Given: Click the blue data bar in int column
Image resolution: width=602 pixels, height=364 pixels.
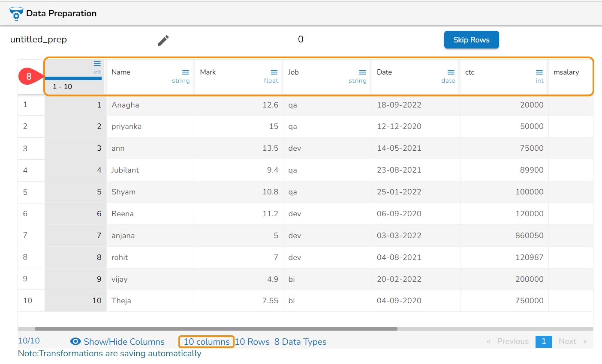Looking at the screenshot, I should pyautogui.click(x=73, y=78).
